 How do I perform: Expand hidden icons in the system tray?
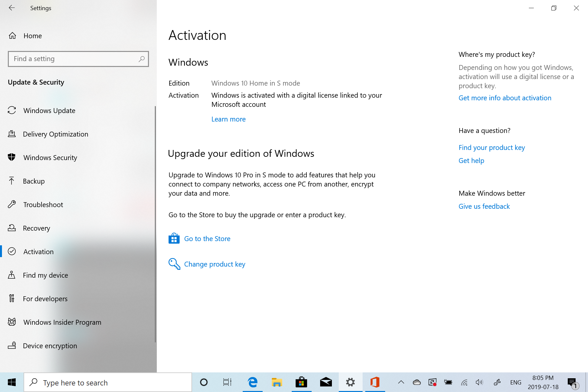pos(401,382)
